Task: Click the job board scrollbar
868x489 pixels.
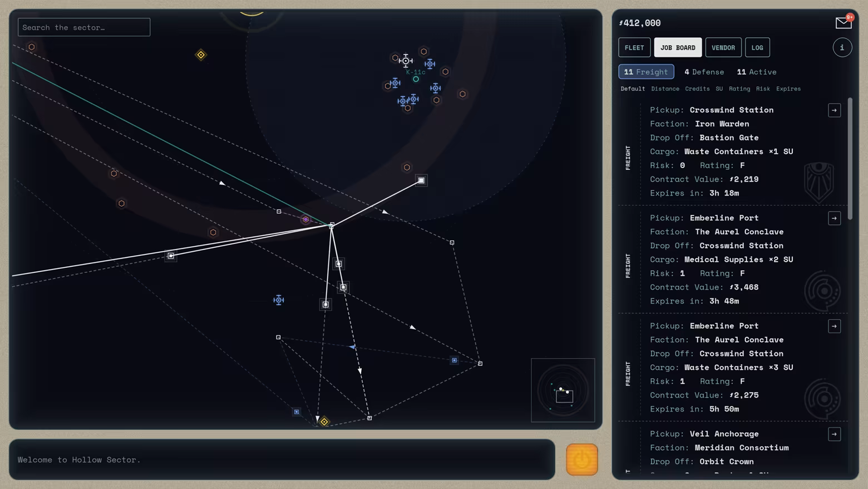Action: tap(850, 159)
